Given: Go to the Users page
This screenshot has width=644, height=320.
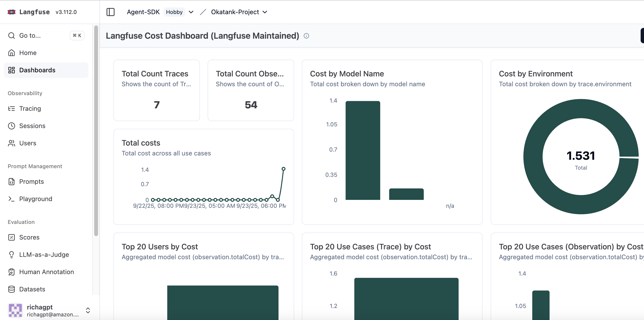Looking at the screenshot, I should click(x=27, y=143).
